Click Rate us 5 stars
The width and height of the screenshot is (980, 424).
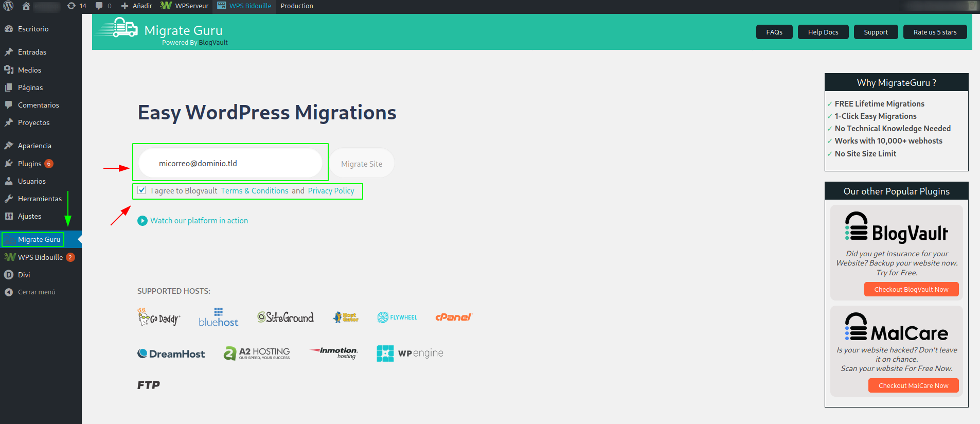click(x=935, y=32)
